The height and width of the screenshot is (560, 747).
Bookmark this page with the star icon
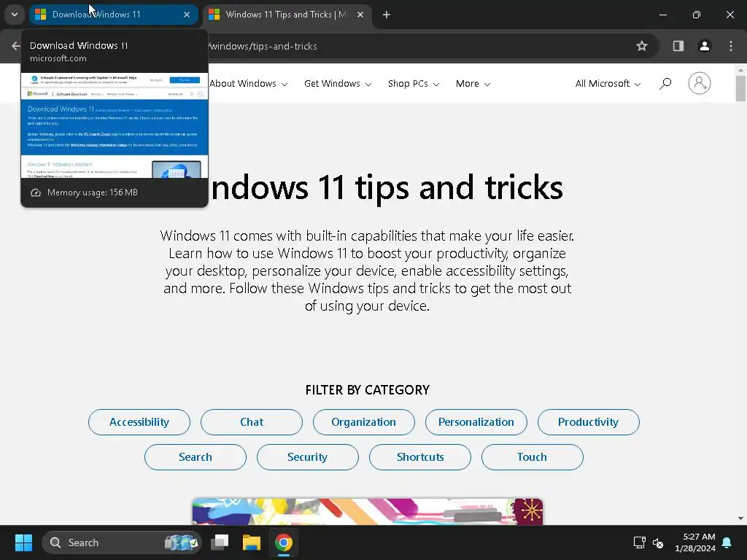pos(642,46)
